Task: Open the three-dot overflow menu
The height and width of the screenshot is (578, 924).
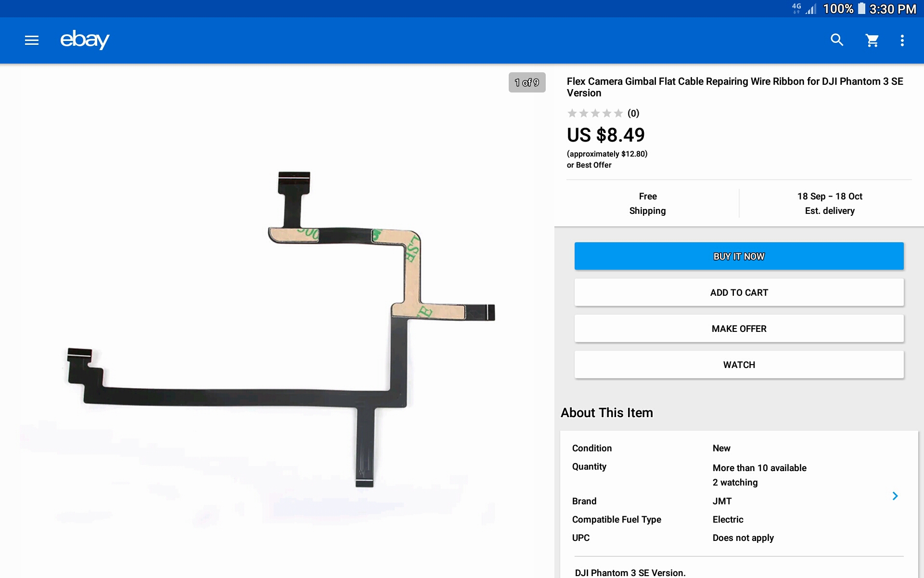Action: 902,40
